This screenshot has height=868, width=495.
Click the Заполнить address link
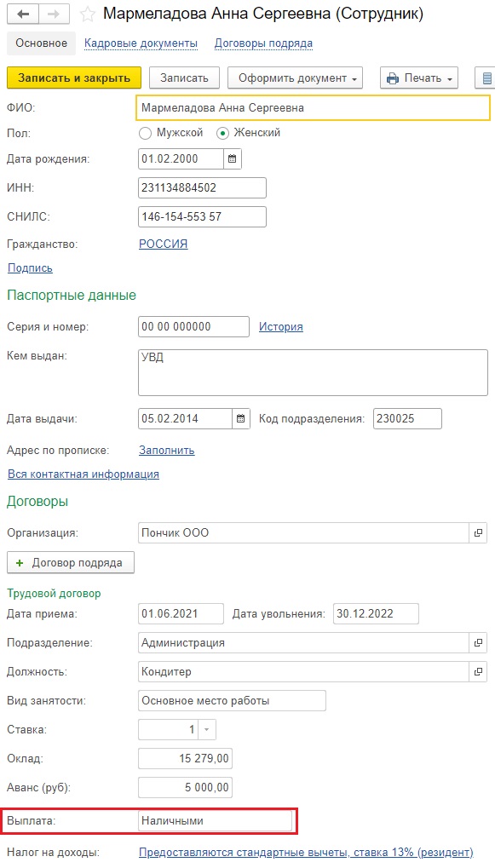(167, 450)
